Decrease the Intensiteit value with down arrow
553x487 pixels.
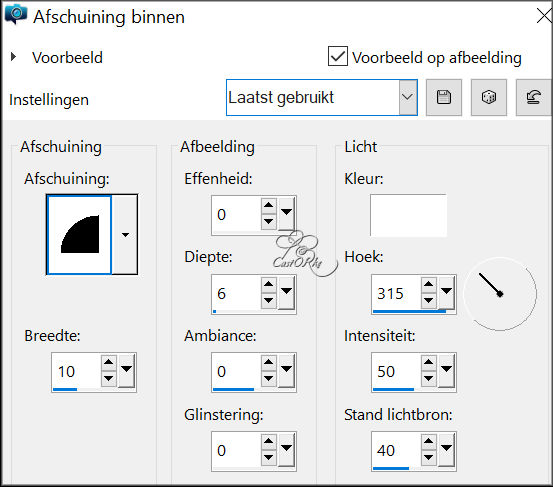point(429,379)
